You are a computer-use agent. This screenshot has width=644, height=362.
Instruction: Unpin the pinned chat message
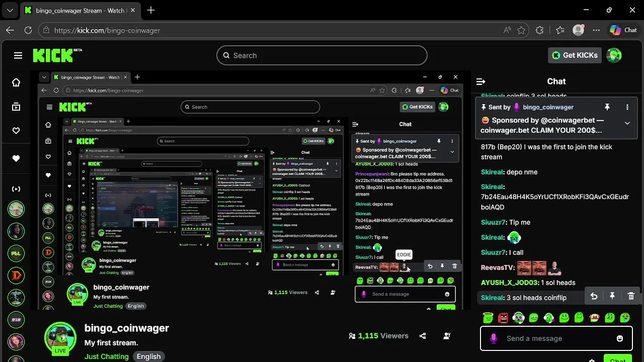(x=607, y=107)
